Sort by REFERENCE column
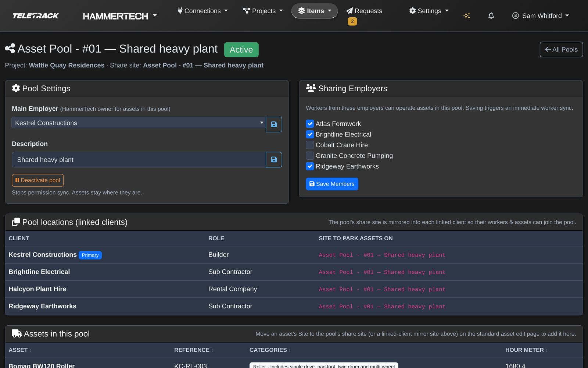Viewport: 588px width, 368px height. (194, 350)
